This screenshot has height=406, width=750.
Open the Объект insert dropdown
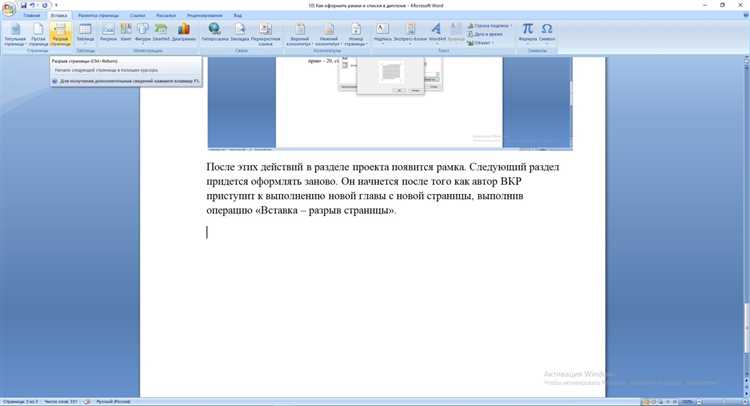pos(480,43)
